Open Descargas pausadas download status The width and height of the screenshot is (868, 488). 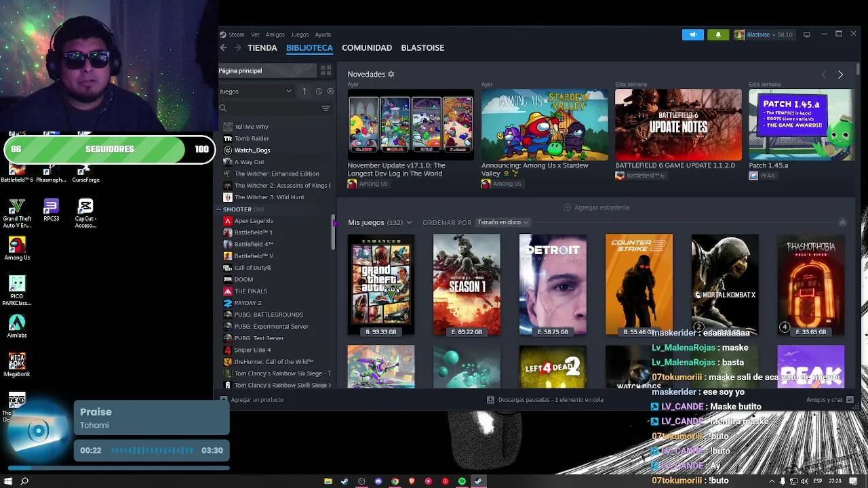pos(545,400)
